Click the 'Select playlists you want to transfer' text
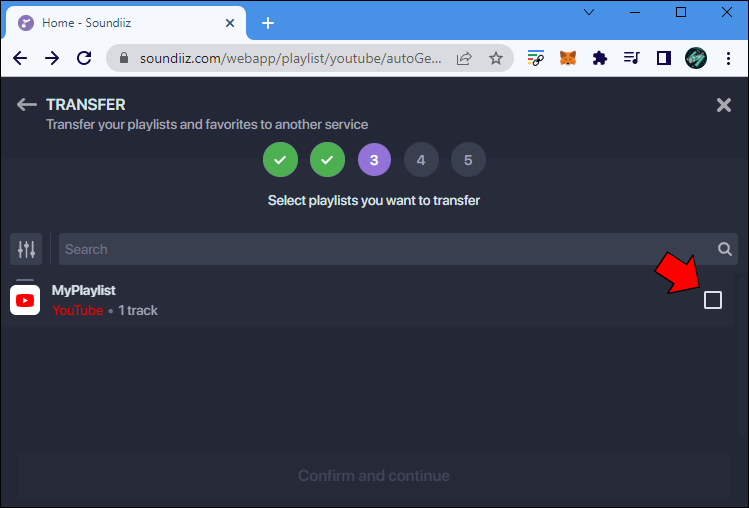 [x=374, y=200]
